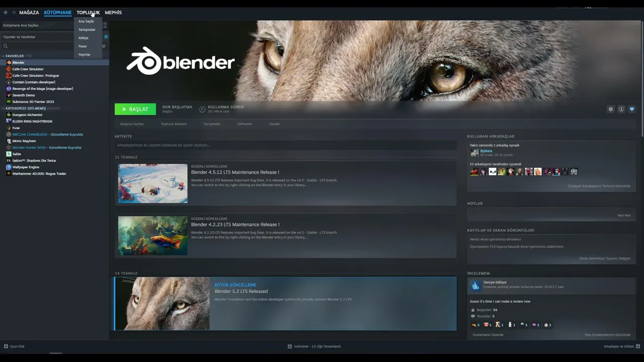The width and height of the screenshot is (644, 362).
Task: Click friend Bylexia's avatar
Action: [x=474, y=153]
